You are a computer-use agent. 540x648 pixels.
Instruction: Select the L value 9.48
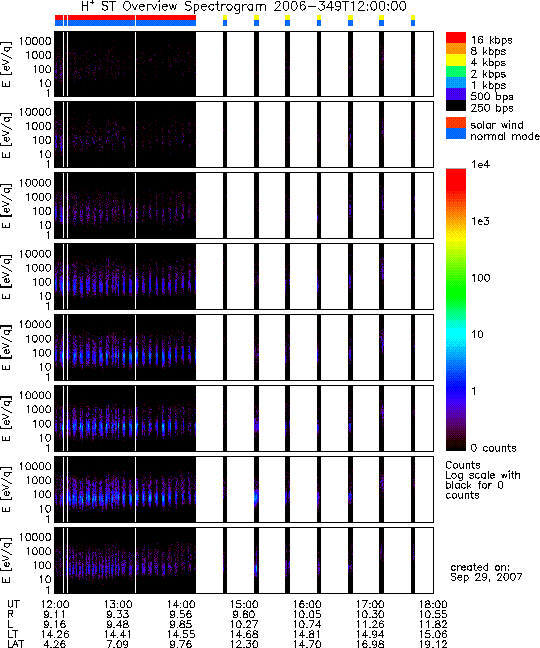[118, 624]
